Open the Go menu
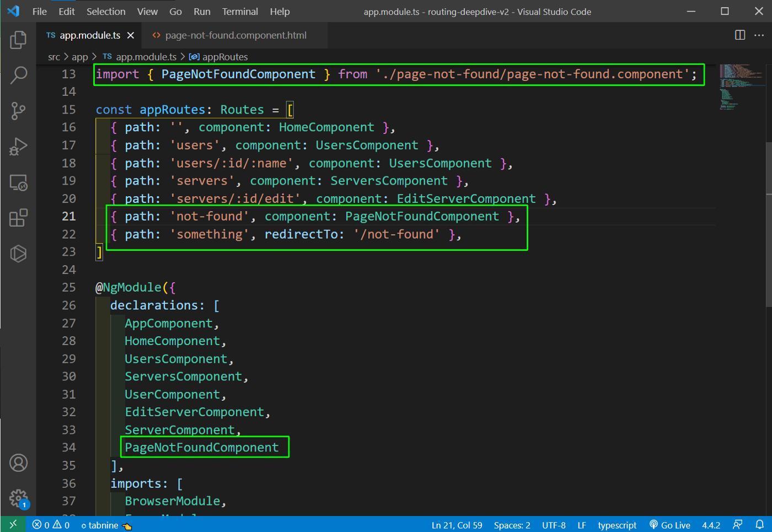 coord(175,12)
